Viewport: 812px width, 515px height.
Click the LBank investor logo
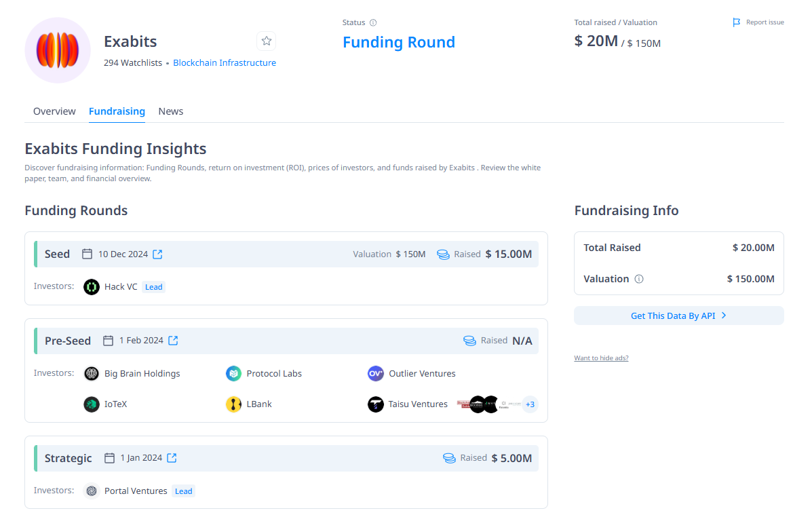coord(233,404)
